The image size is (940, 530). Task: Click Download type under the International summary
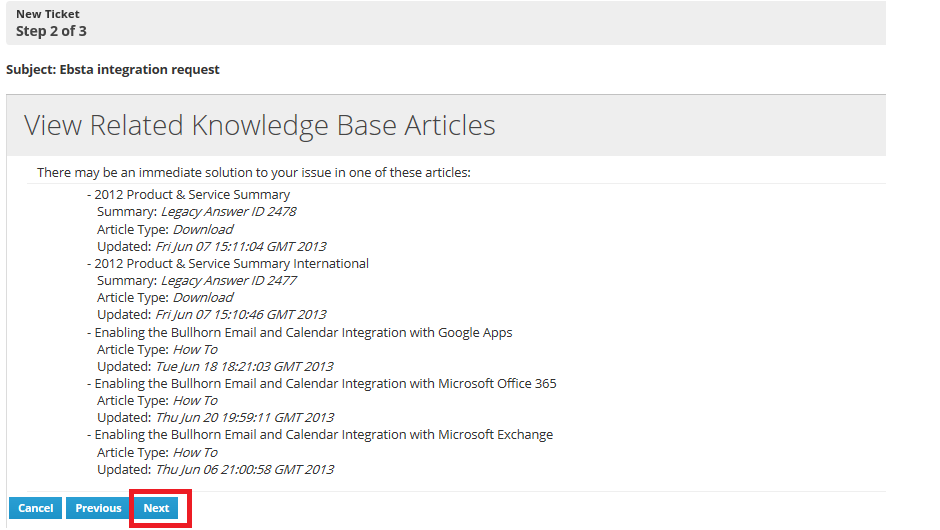(203, 298)
